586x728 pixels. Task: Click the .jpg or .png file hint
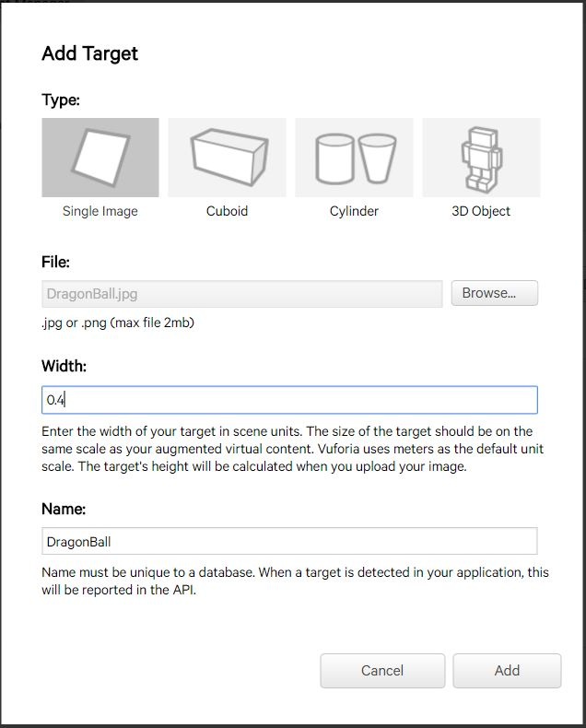118,323
